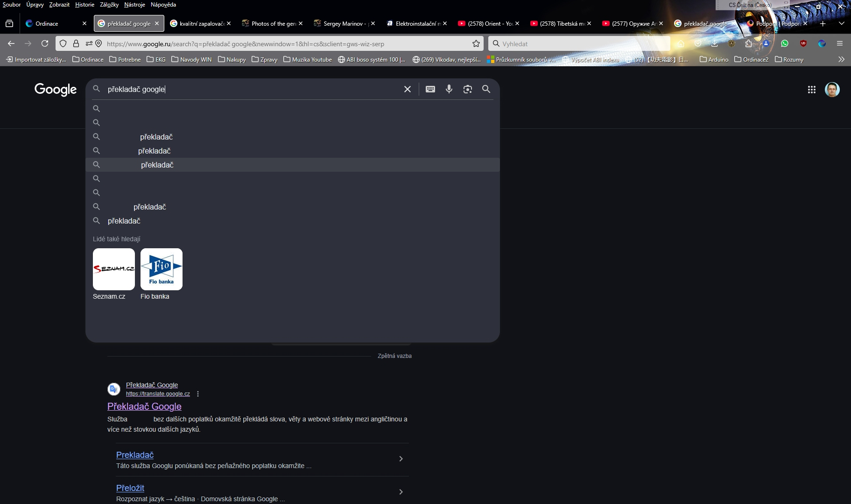This screenshot has width=851, height=504.
Task: Open the CS Čeština language indicator
Action: (x=750, y=5)
